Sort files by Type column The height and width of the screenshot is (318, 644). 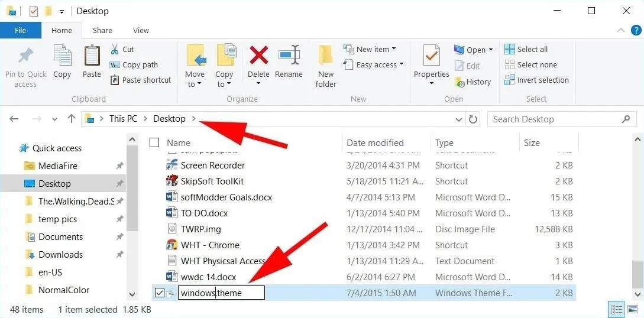[x=444, y=143]
